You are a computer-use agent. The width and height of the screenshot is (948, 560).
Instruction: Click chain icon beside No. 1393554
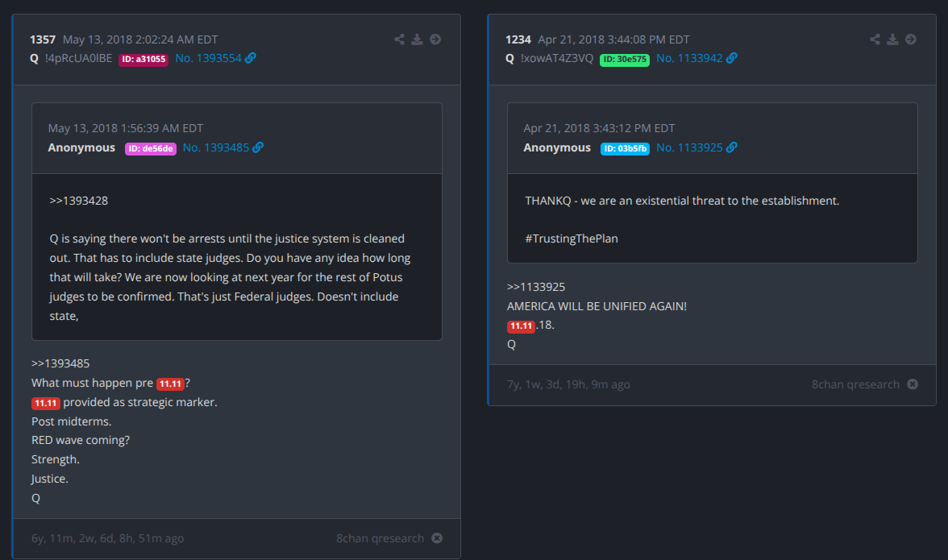coord(250,58)
